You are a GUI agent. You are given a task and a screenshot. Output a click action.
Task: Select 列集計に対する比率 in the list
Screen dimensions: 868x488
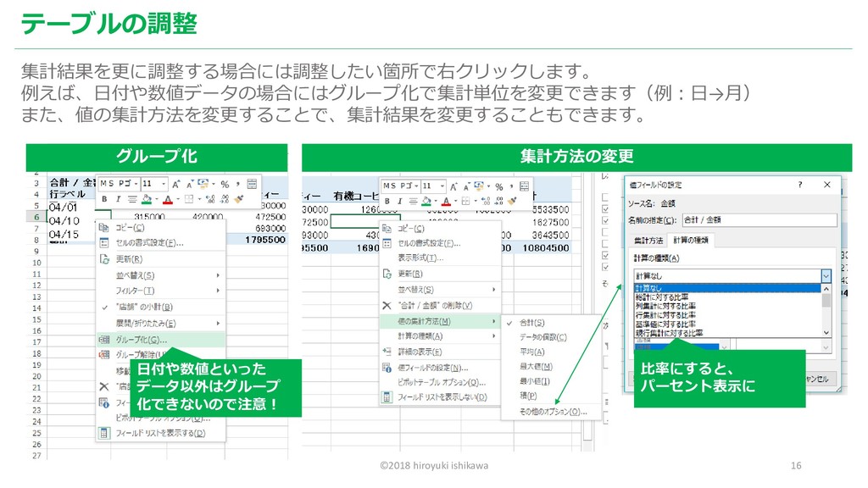[726, 306]
